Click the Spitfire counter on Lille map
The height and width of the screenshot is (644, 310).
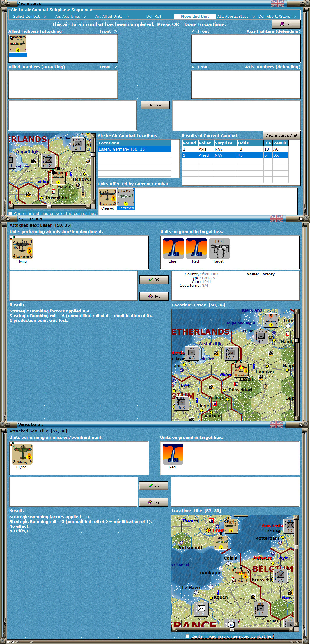point(221,543)
